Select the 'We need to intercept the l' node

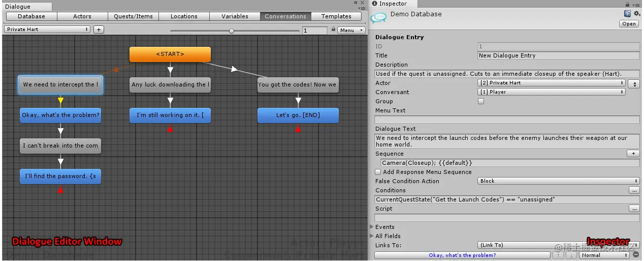click(x=60, y=84)
